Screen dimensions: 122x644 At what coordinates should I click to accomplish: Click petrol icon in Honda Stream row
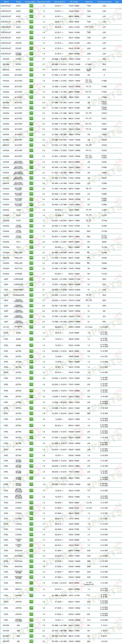point(31,274)
